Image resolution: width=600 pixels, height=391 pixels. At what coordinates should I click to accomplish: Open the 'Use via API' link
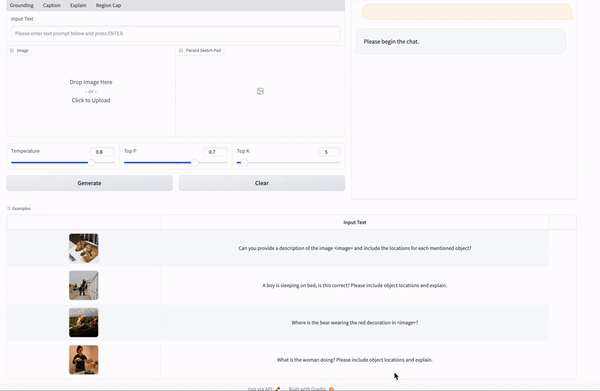click(264, 389)
